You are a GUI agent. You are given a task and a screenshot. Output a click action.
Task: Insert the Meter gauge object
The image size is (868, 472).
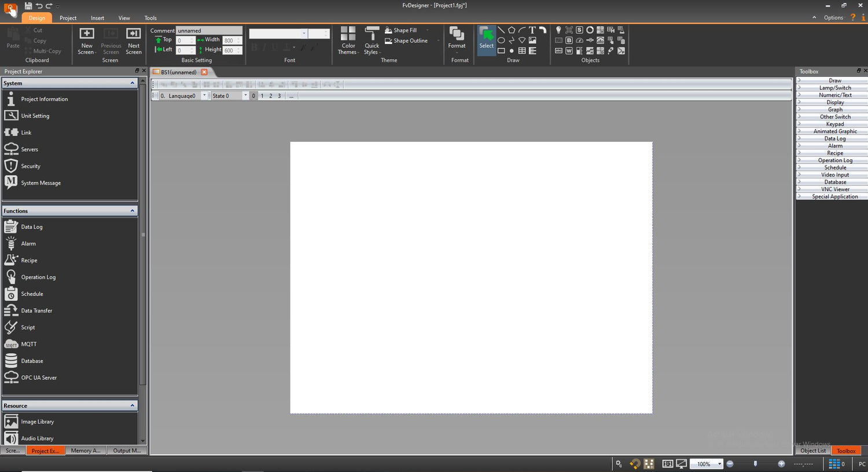pyautogui.click(x=579, y=41)
